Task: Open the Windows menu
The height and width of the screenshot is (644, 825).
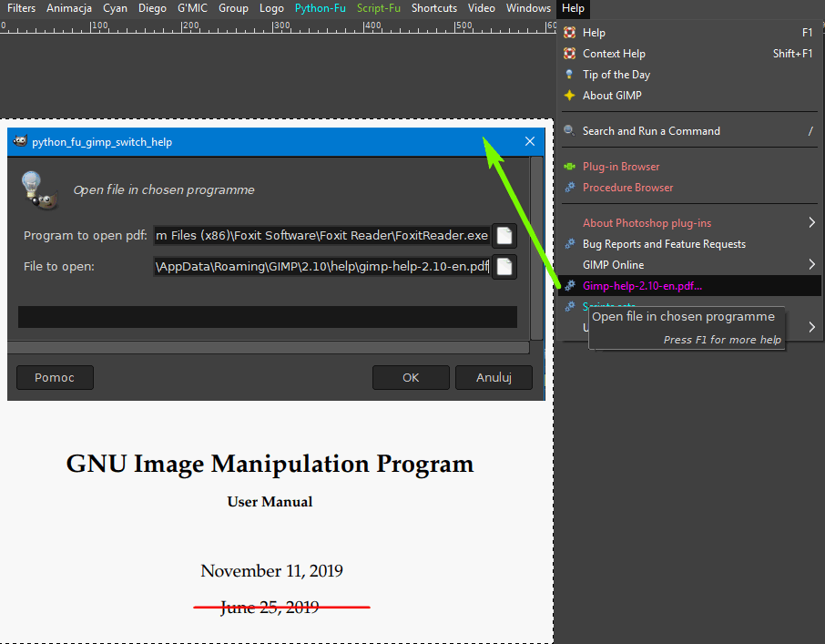Action: coord(529,8)
